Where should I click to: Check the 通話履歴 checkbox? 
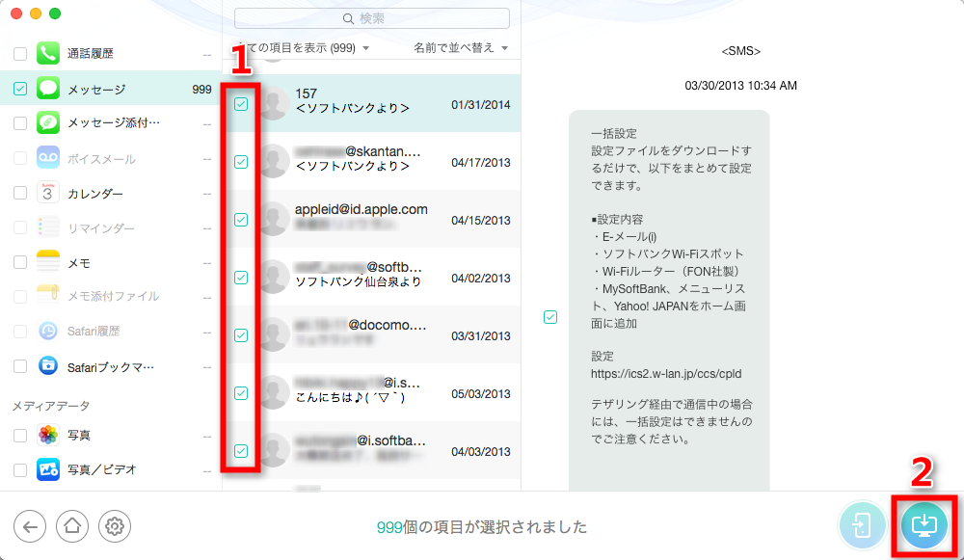coord(20,54)
